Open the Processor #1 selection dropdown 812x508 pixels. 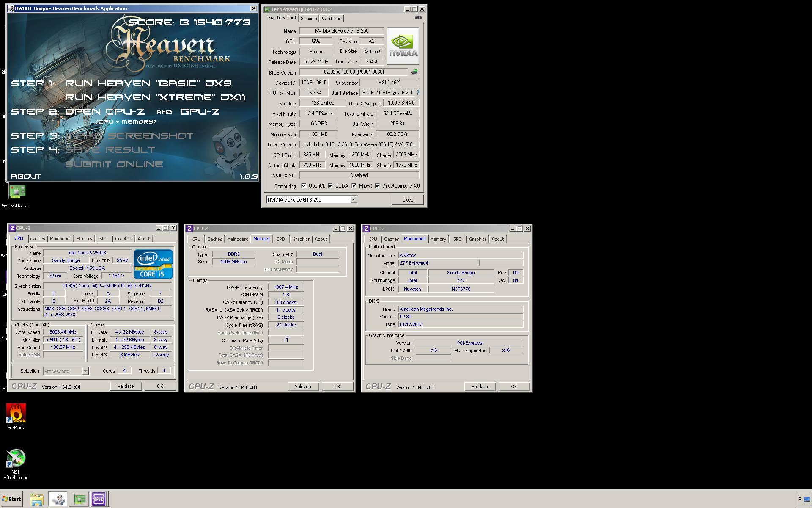85,371
